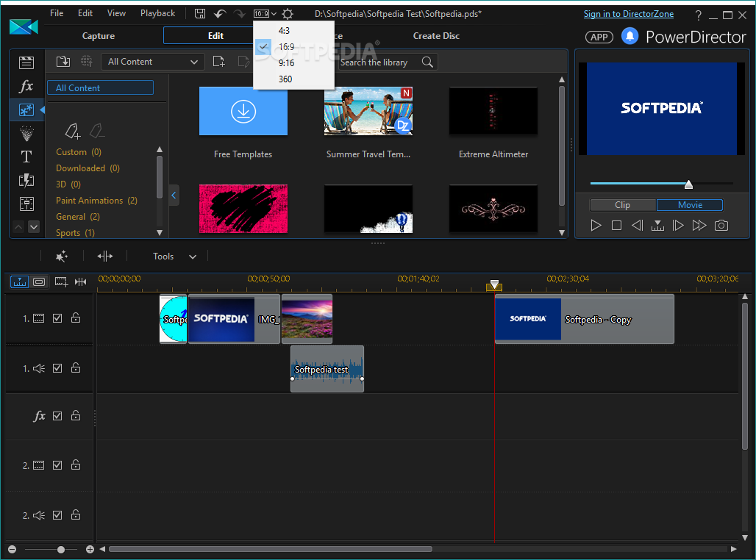Screen dimensions: 756x560
Task: Lock the fx track
Action: pyautogui.click(x=76, y=415)
